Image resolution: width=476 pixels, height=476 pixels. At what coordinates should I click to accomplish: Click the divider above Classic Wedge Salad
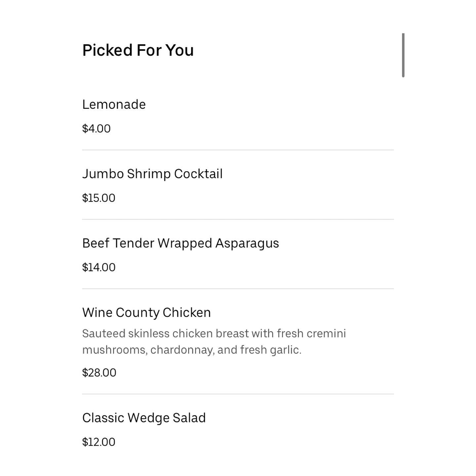pos(238,394)
